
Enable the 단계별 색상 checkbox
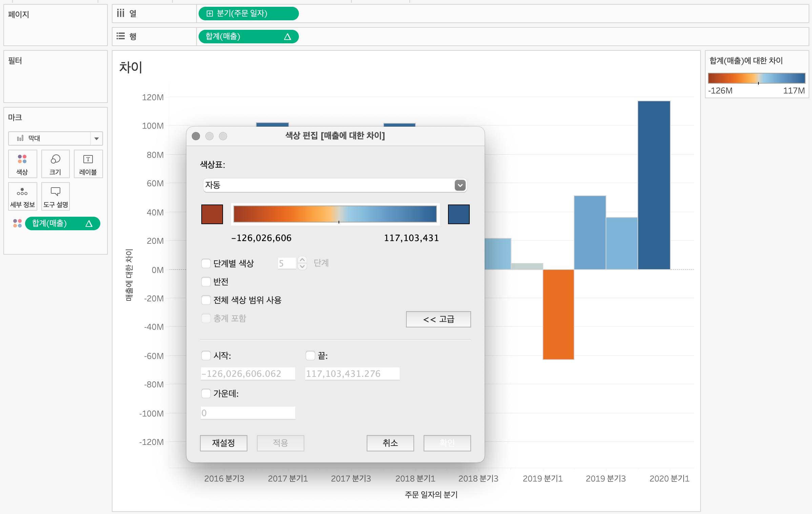tap(206, 263)
